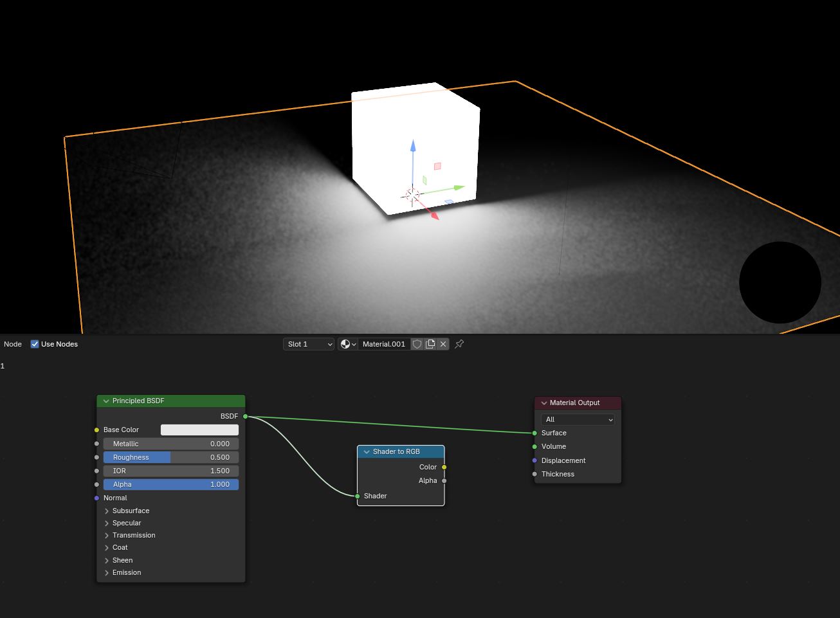Expand the Subsurface panel
Image resolution: width=840 pixels, height=618 pixels.
coord(107,511)
